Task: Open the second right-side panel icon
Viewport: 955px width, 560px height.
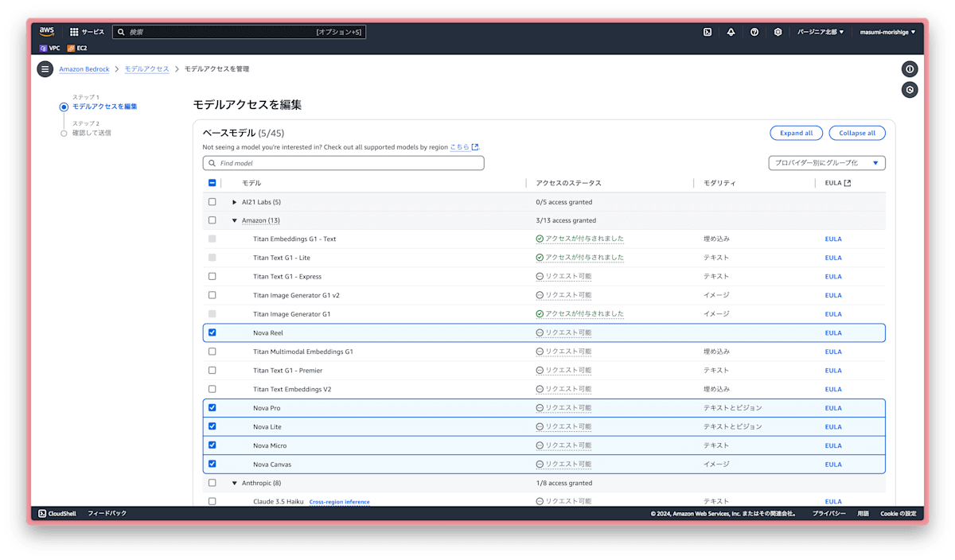Action: [x=910, y=90]
